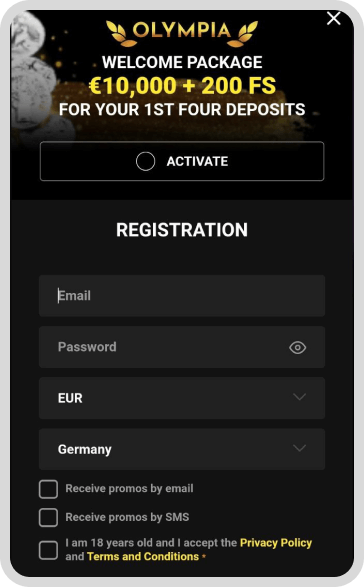Tick the 18 years old acceptance checkbox
Image resolution: width=364 pixels, height=587 pixels.
48,550
